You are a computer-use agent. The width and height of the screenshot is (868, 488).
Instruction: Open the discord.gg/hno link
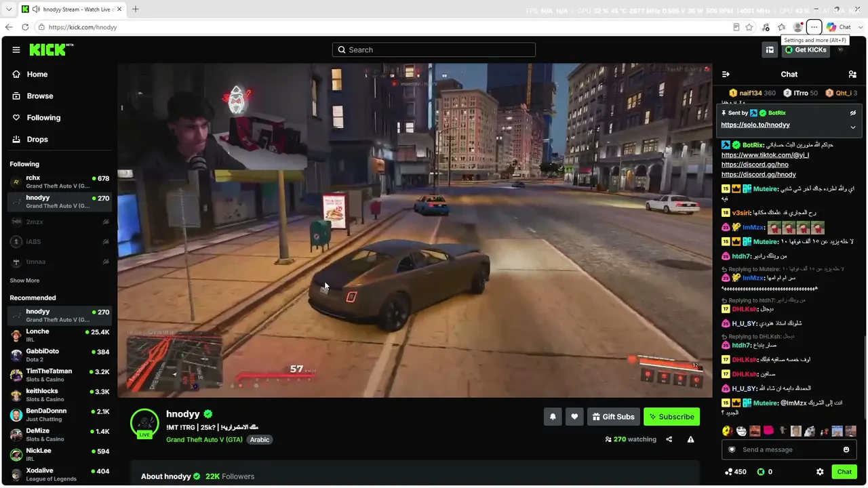(755, 165)
